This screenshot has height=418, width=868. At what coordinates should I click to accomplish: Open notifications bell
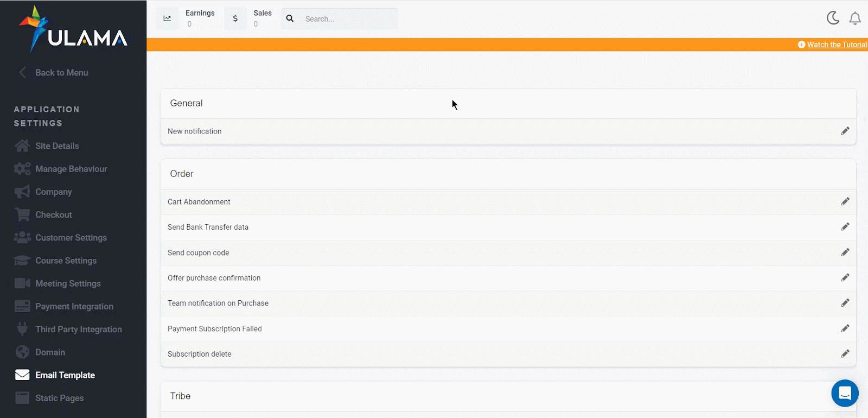(x=855, y=18)
